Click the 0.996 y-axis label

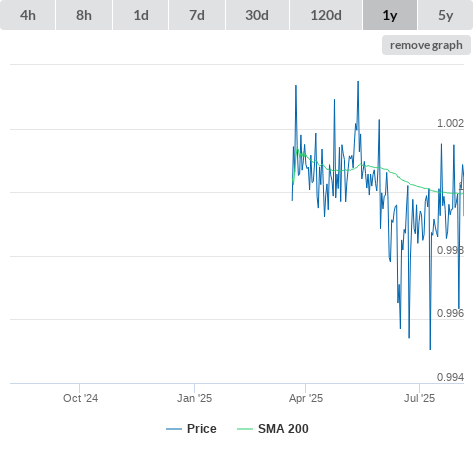[x=450, y=313]
